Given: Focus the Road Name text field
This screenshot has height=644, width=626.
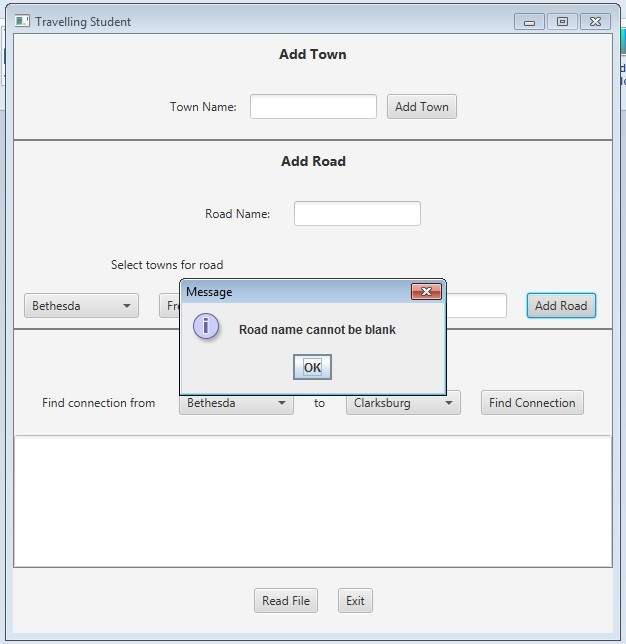Looking at the screenshot, I should tap(357, 214).
